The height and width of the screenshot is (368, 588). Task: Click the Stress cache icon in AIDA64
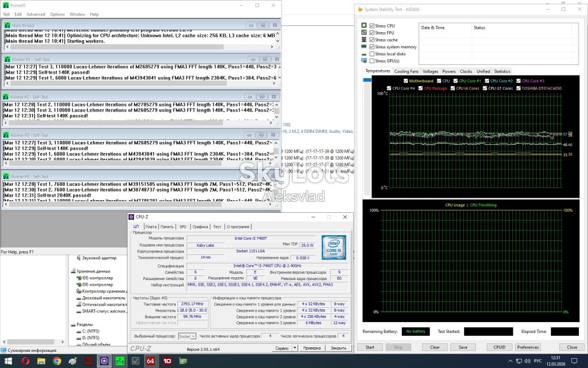[363, 40]
